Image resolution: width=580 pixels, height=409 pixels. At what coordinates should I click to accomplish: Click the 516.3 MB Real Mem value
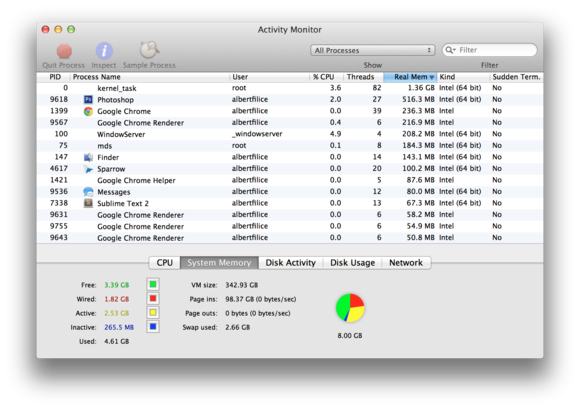pos(418,99)
